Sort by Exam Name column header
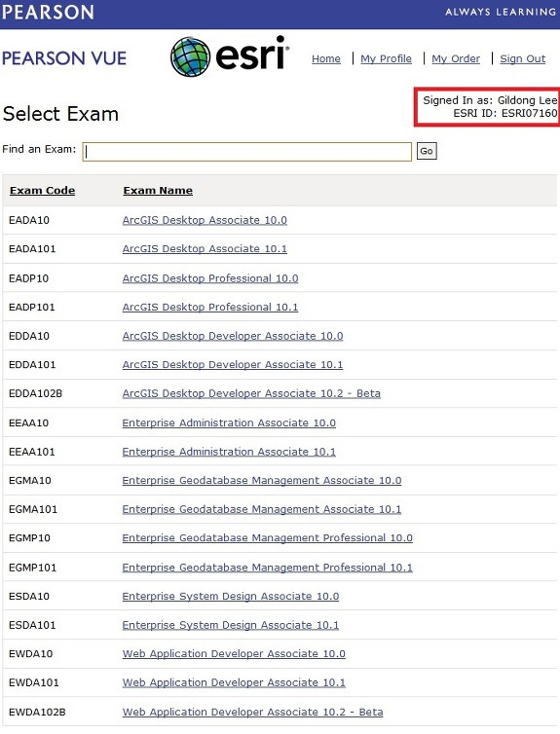This screenshot has width=560, height=734. pos(158,191)
